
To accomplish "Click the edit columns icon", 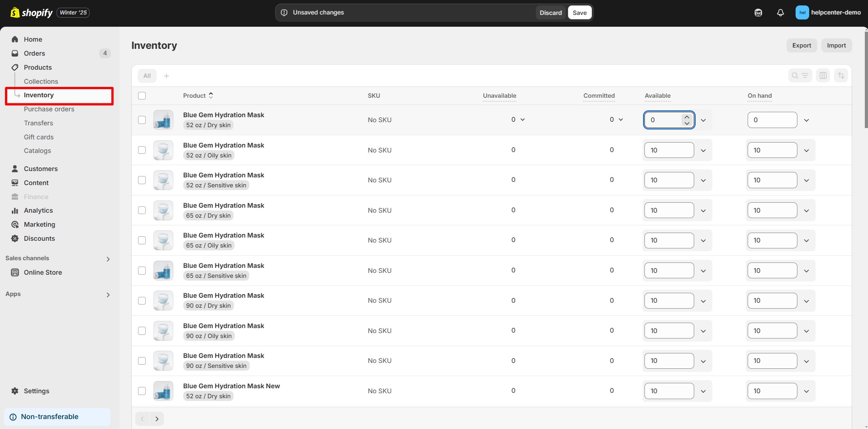I will 823,76.
